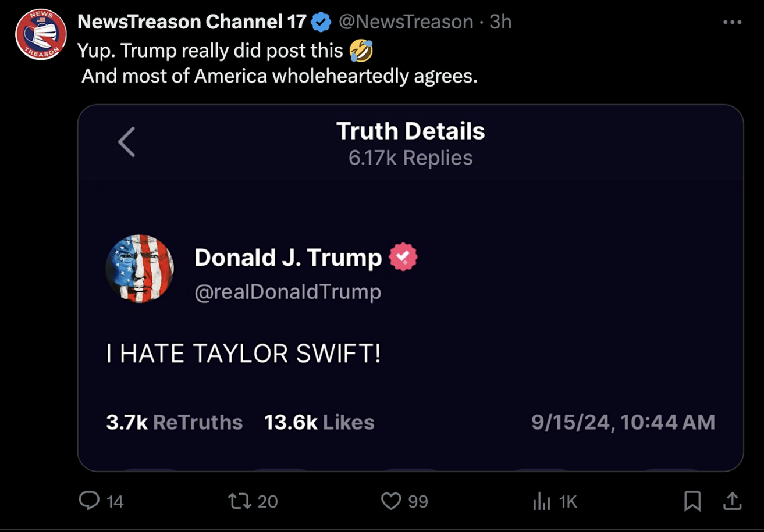The height and width of the screenshot is (532, 764).
Task: Open the share upload icon
Action: [732, 501]
